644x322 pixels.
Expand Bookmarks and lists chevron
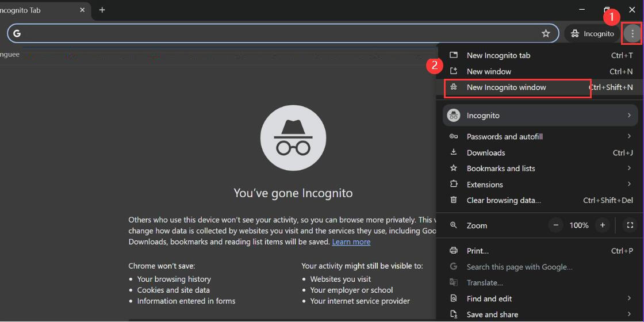[629, 168]
